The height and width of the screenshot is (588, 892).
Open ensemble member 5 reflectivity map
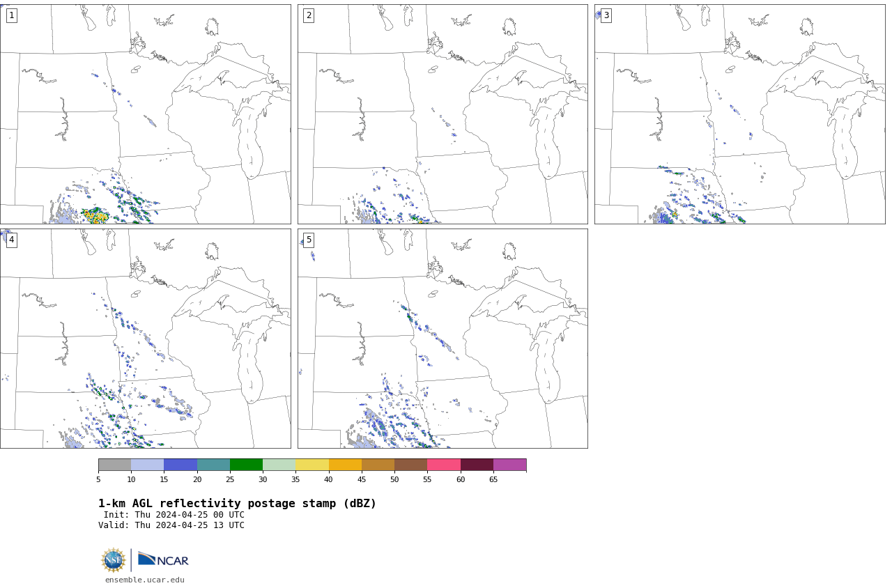pos(443,339)
